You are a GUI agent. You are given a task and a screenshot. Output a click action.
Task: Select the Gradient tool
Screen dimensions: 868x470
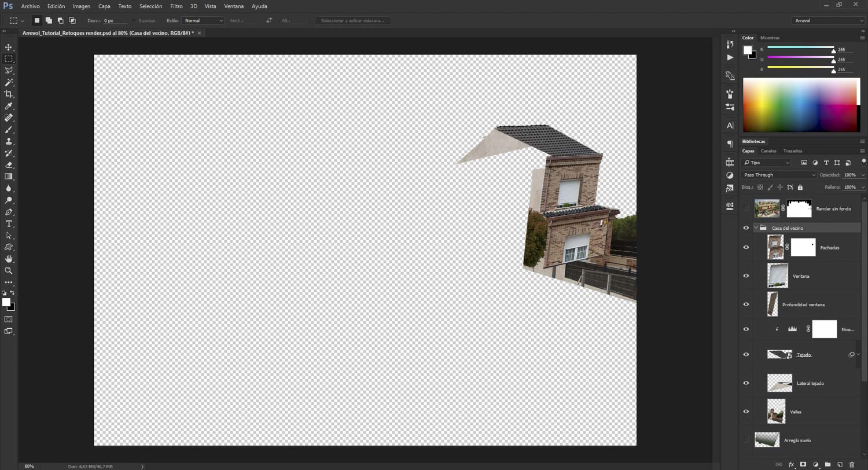(9, 177)
